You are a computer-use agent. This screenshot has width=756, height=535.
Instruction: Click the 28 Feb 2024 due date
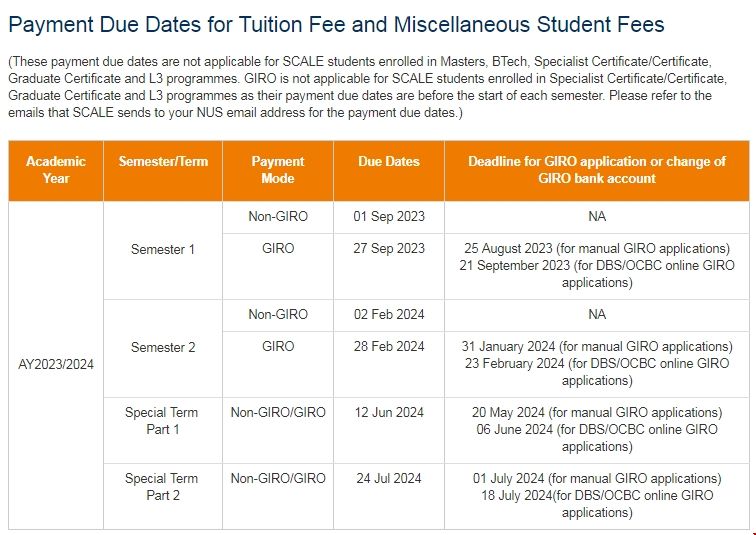click(389, 347)
